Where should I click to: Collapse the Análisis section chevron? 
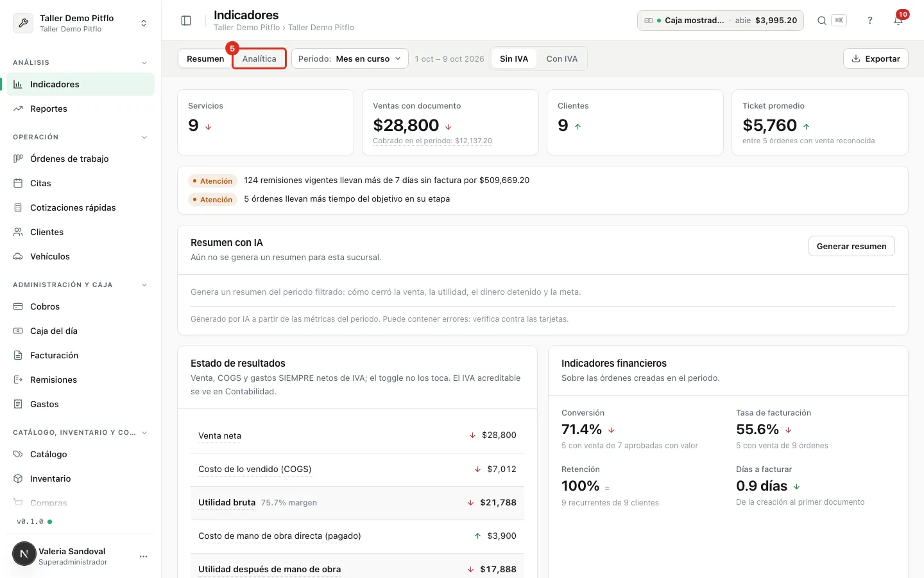click(x=144, y=63)
